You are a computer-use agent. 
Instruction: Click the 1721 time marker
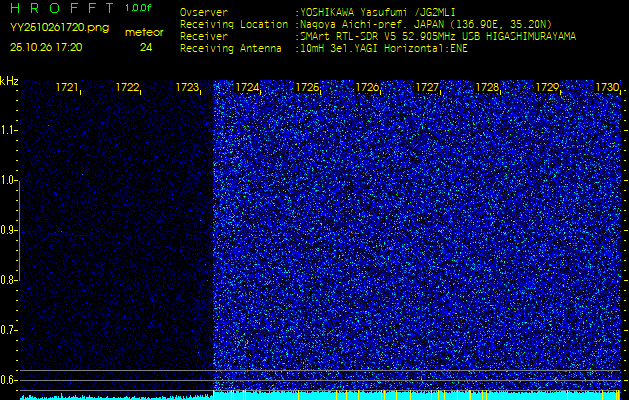coord(67,87)
